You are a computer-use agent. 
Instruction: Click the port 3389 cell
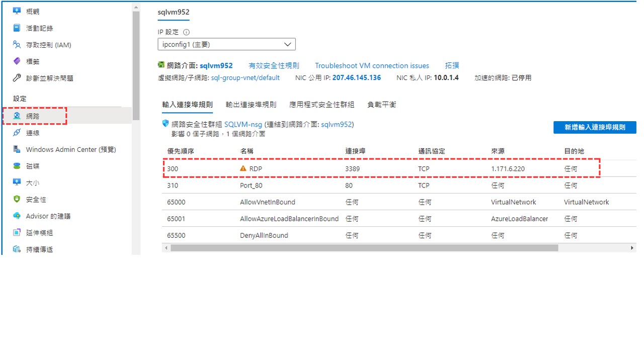click(352, 169)
